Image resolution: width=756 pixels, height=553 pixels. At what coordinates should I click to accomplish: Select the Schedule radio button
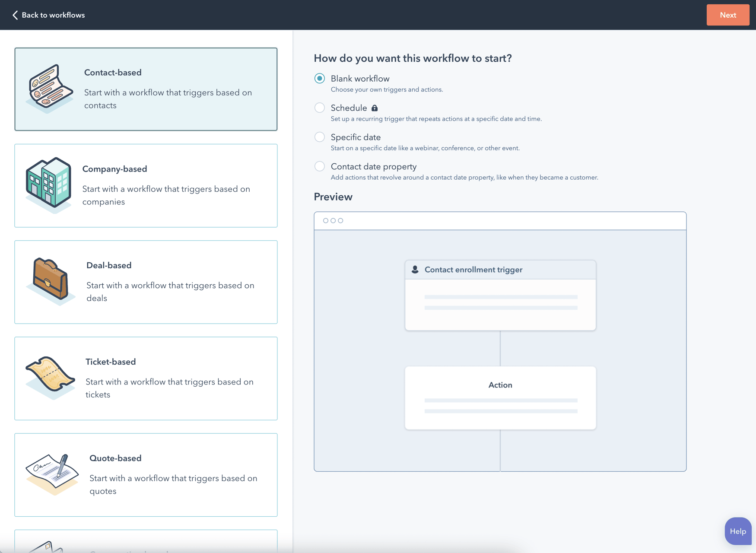pyautogui.click(x=320, y=108)
